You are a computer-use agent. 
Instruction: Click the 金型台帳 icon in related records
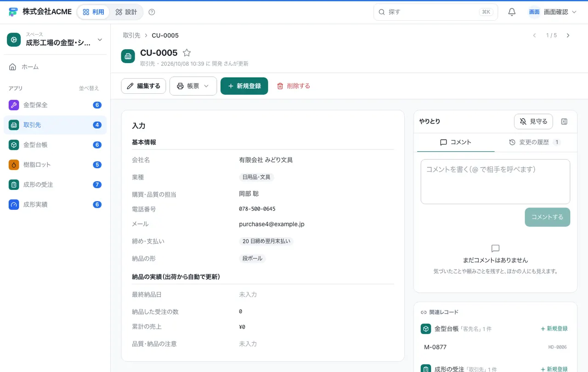(426, 329)
